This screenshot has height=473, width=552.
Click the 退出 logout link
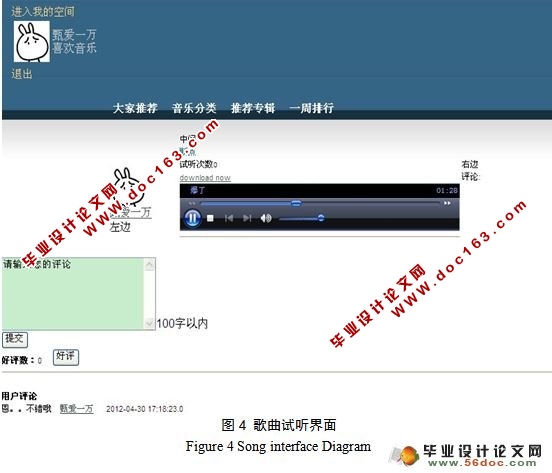(x=22, y=74)
